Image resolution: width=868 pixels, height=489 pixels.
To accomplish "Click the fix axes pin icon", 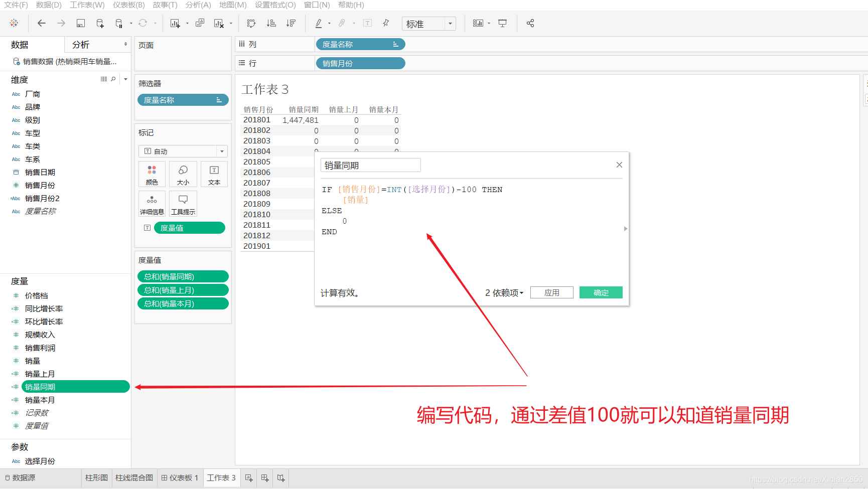I will [386, 23].
